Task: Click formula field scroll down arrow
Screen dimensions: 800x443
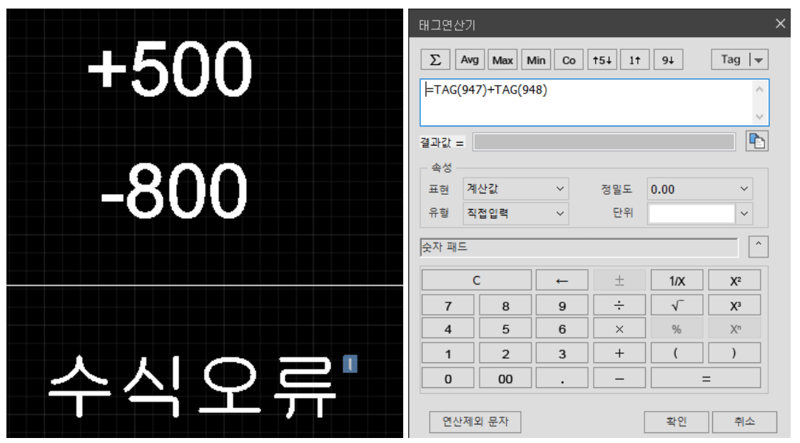Action: (759, 116)
